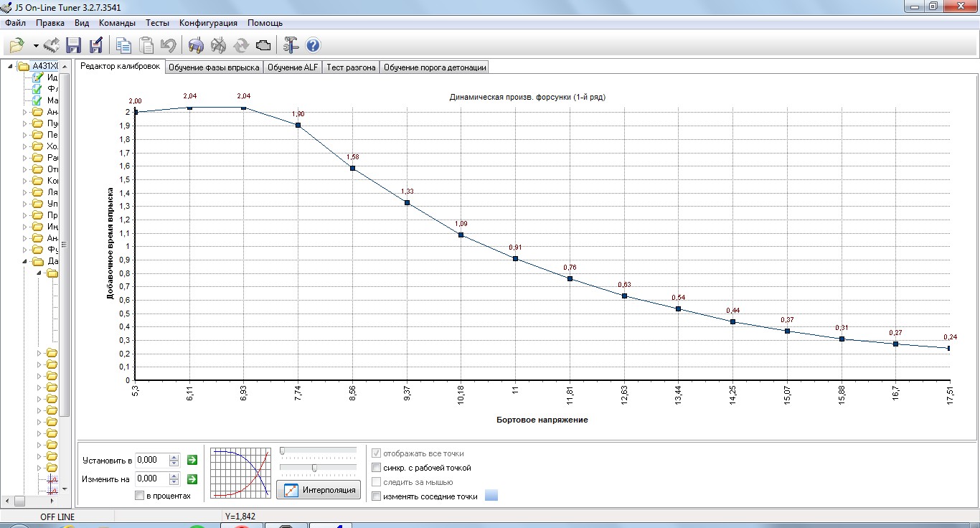
Task: Click the lower slider thumb above Интерполяция
Action: 314,468
